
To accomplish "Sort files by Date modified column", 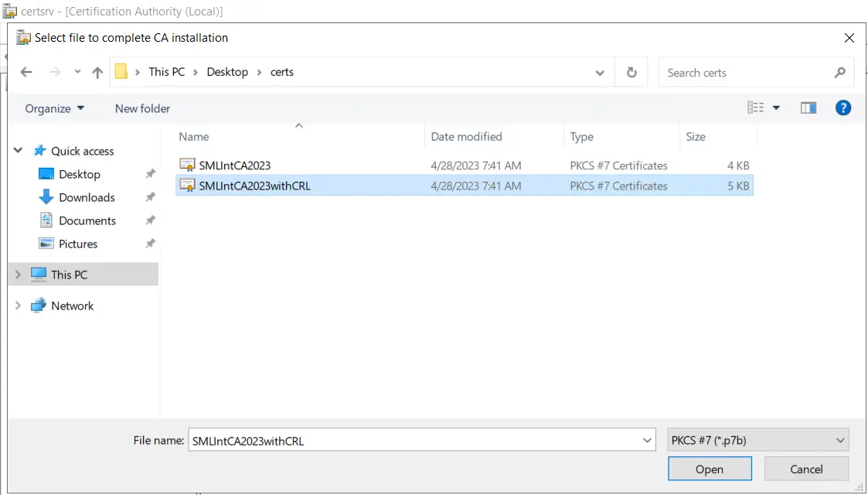I will click(466, 137).
